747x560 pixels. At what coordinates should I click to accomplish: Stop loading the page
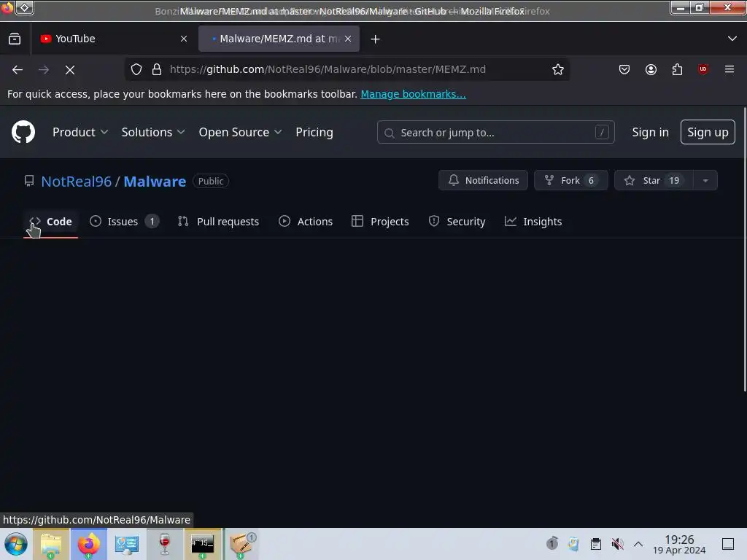(x=70, y=69)
